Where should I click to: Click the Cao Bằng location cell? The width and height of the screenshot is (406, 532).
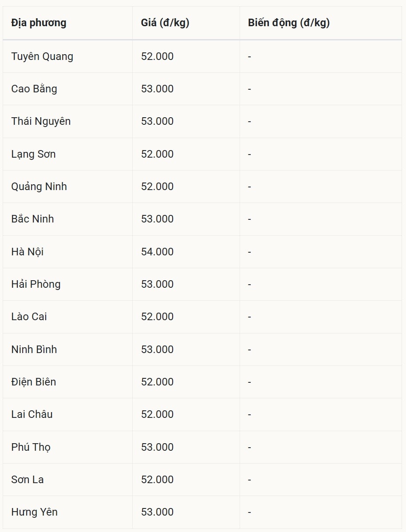[34, 89]
